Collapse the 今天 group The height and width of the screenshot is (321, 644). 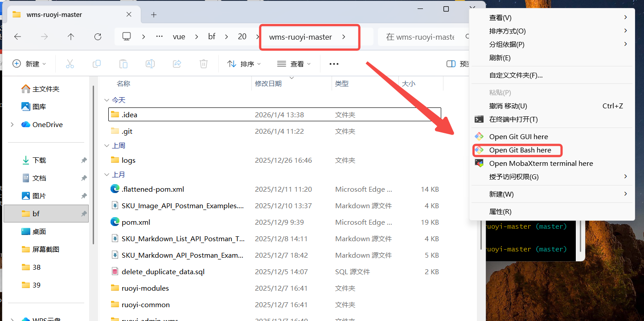pos(106,100)
